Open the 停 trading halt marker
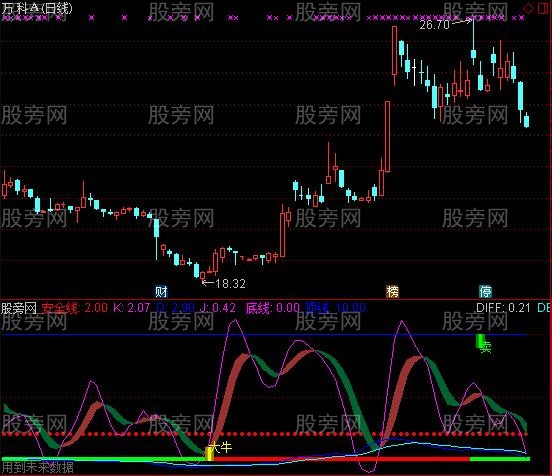The width and height of the screenshot is (552, 476). pos(485,292)
